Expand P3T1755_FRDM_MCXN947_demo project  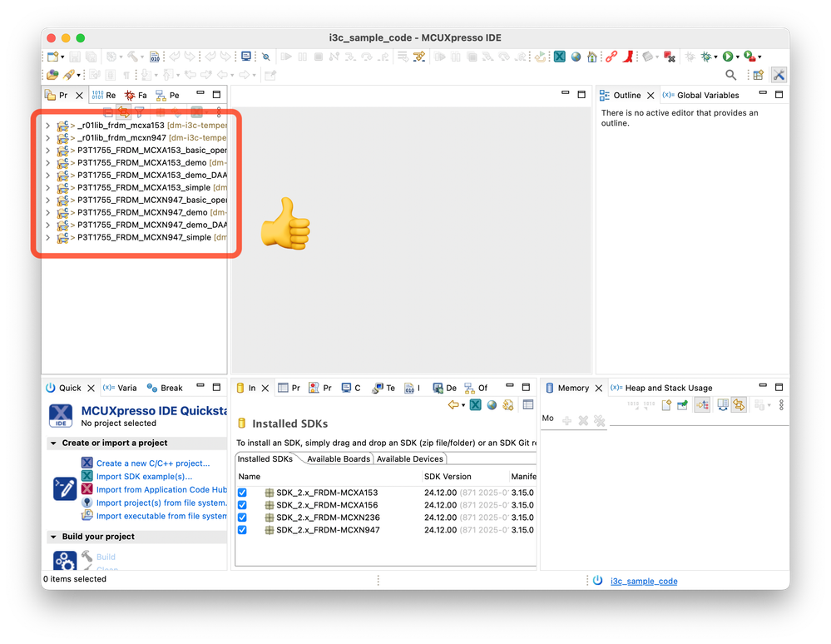pyautogui.click(x=47, y=212)
